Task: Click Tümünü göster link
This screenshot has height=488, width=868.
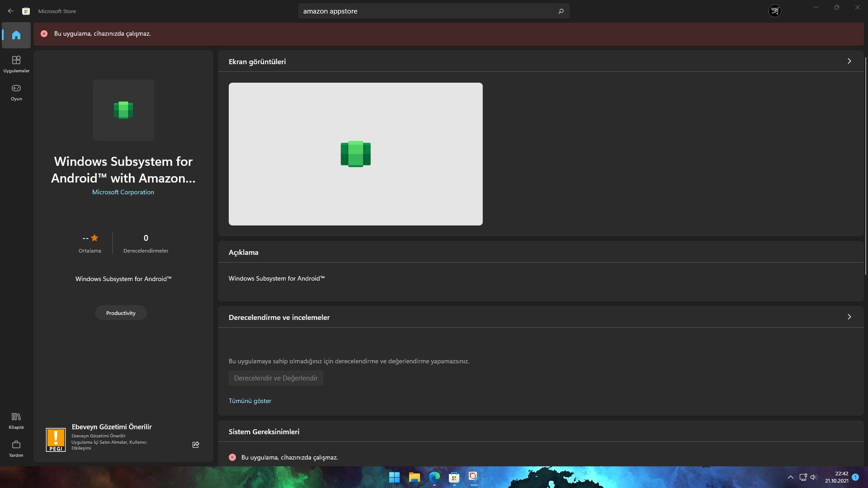Action: pyautogui.click(x=250, y=401)
